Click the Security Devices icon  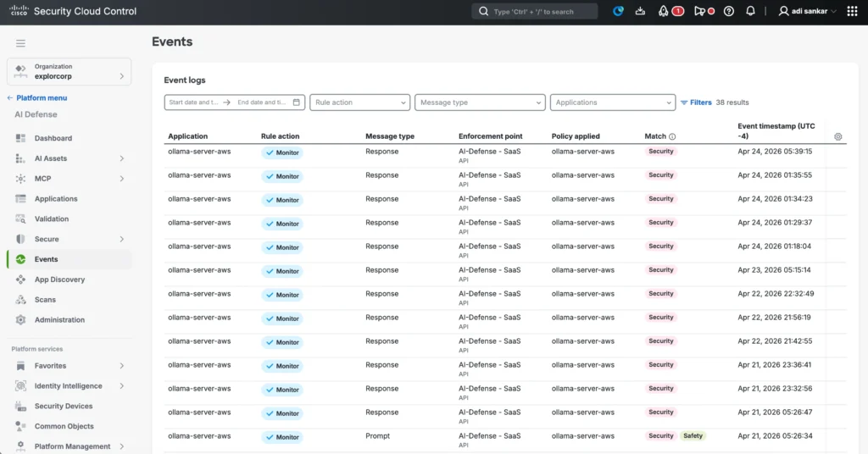pyautogui.click(x=20, y=406)
